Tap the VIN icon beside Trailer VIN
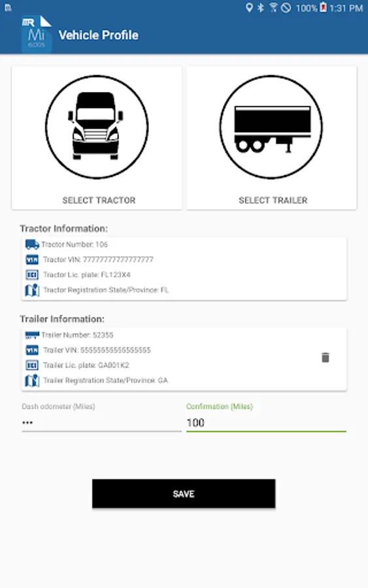The width and height of the screenshot is (368, 588). (32, 350)
